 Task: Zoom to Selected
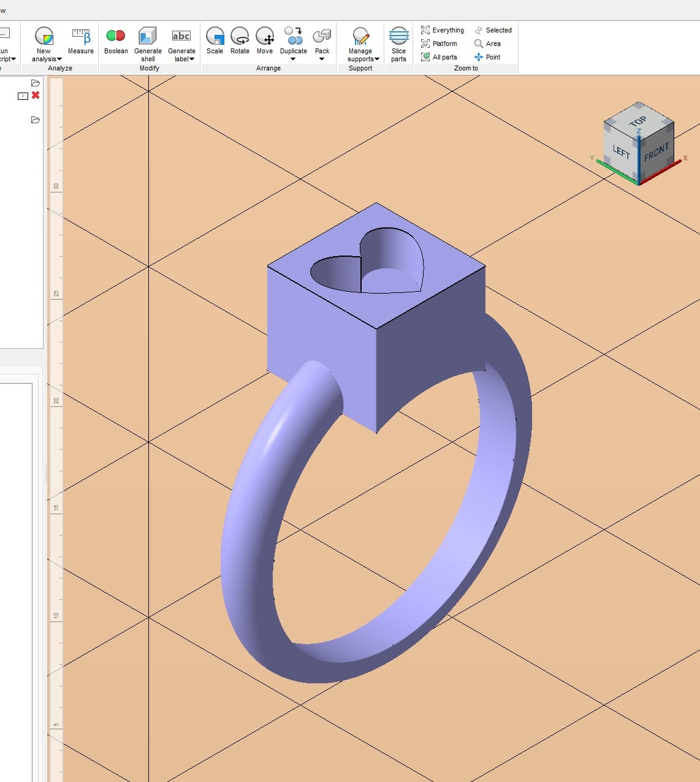coord(493,30)
